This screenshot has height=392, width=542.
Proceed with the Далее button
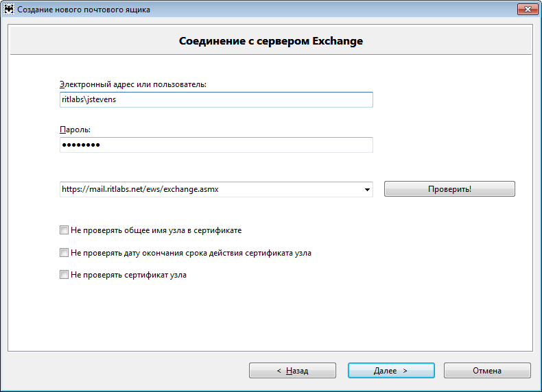click(x=391, y=371)
